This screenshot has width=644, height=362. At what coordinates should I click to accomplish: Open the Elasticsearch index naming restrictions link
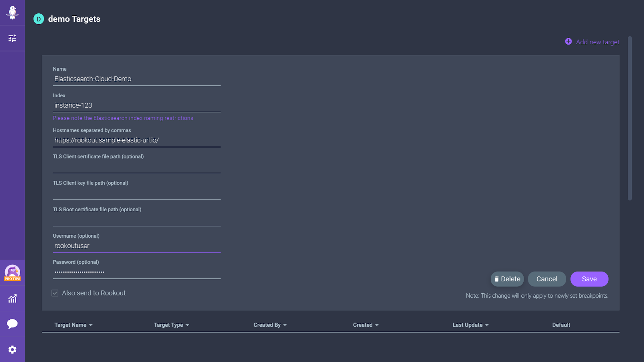pos(123,118)
